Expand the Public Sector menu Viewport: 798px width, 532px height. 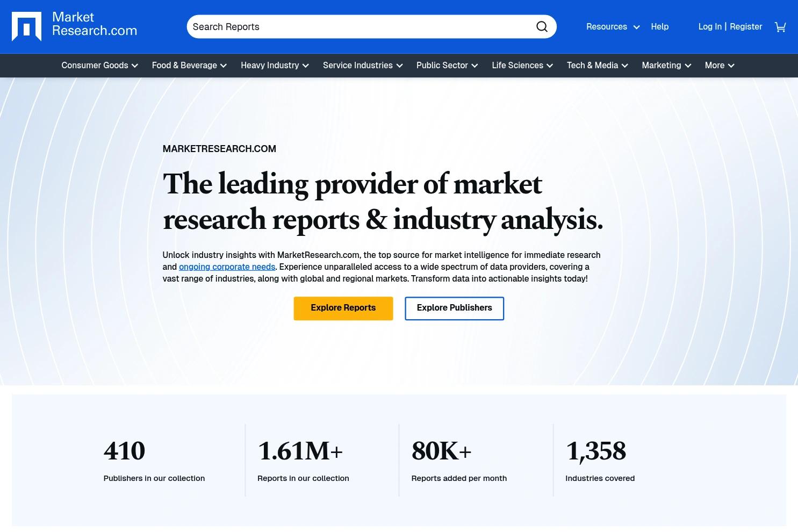tap(447, 66)
